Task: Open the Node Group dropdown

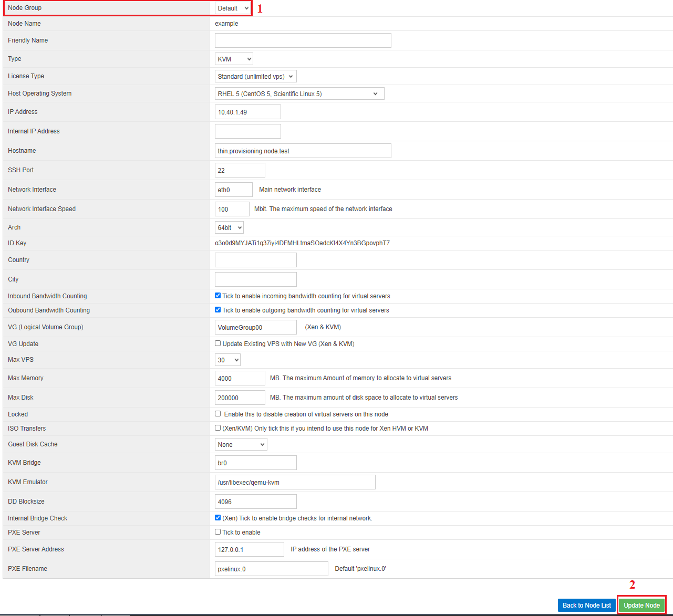Action: [x=233, y=8]
